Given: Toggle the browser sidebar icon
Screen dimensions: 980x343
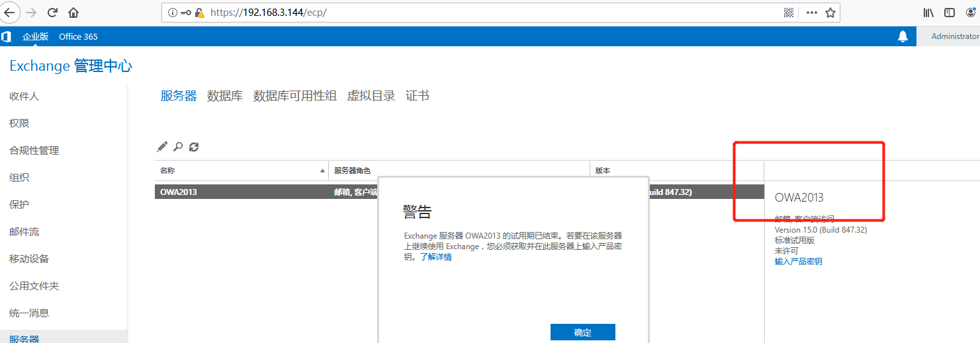Looking at the screenshot, I should (950, 13).
